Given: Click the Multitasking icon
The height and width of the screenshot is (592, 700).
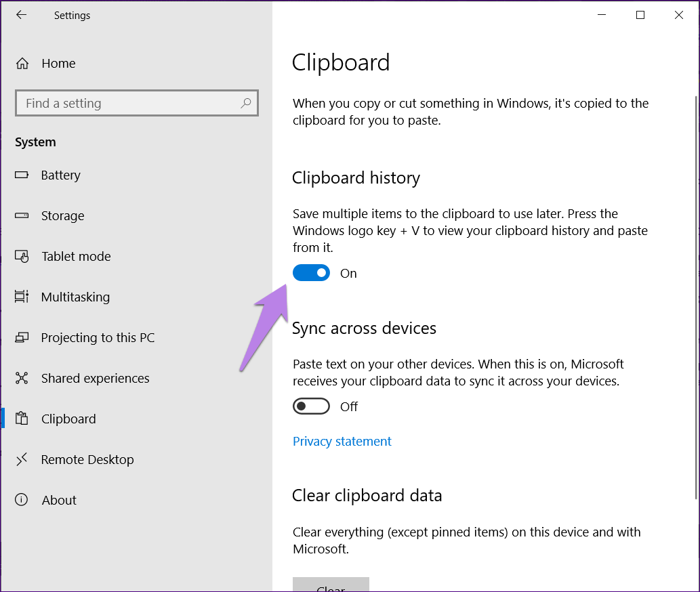Looking at the screenshot, I should [x=22, y=297].
